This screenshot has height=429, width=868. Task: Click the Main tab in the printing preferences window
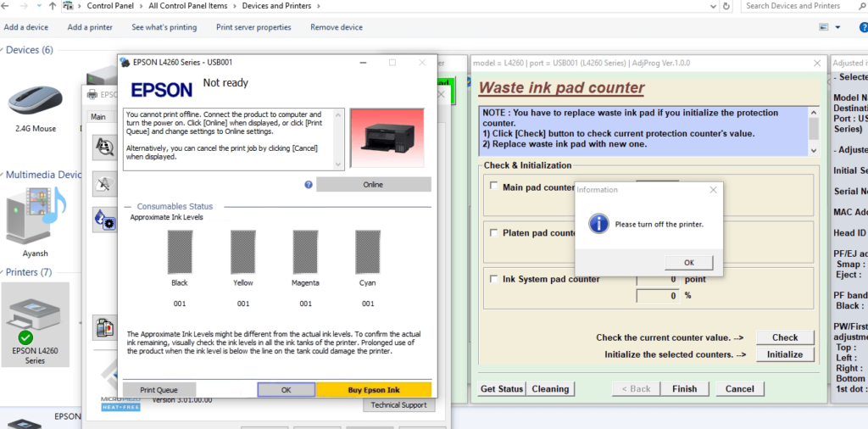(x=98, y=117)
